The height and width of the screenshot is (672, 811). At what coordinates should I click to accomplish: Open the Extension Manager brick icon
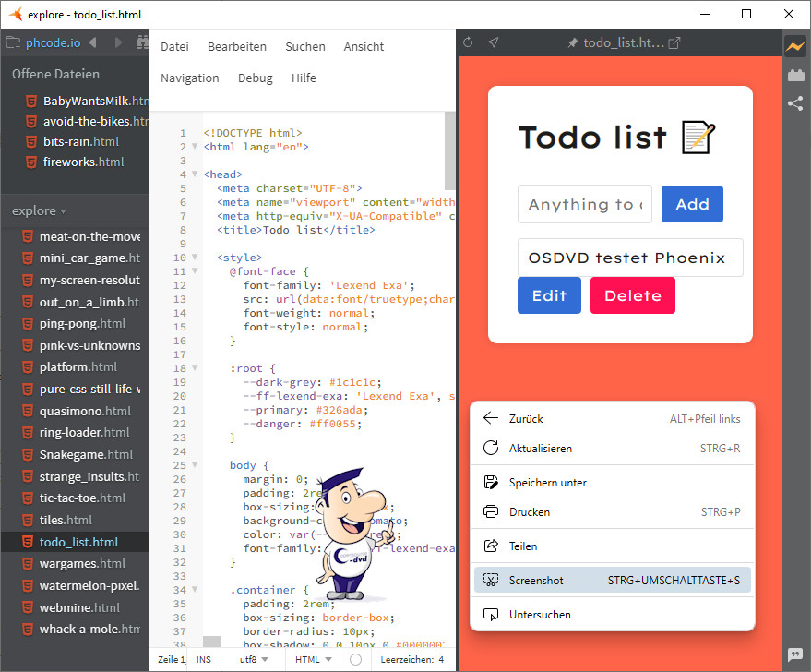[794, 76]
